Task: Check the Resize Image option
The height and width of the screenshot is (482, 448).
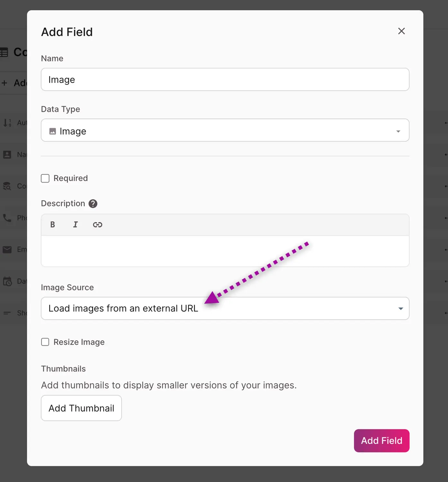Action: click(45, 342)
